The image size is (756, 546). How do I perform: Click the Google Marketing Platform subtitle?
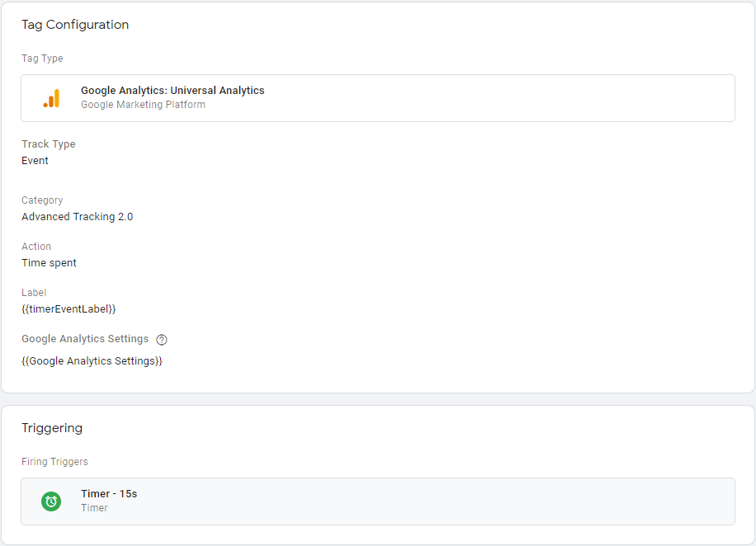[144, 105]
